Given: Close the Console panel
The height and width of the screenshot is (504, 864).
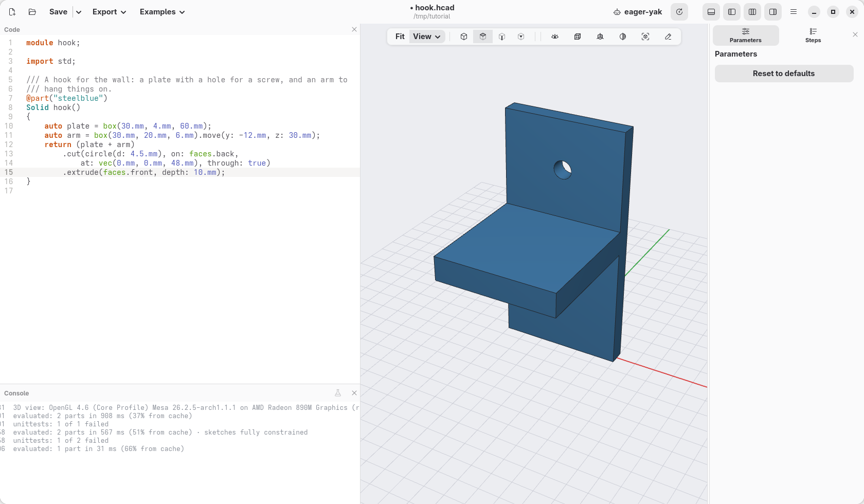Looking at the screenshot, I should click(354, 393).
